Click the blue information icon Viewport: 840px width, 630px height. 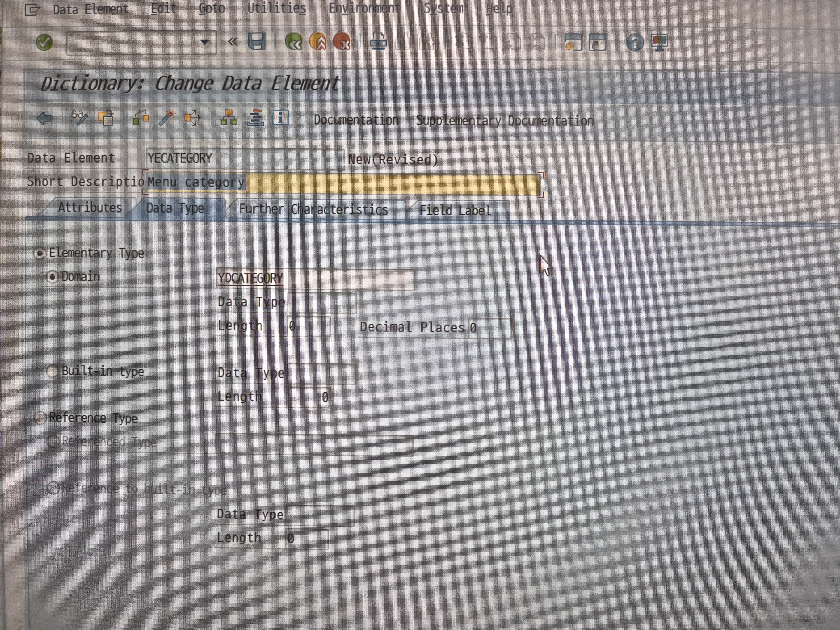281,118
